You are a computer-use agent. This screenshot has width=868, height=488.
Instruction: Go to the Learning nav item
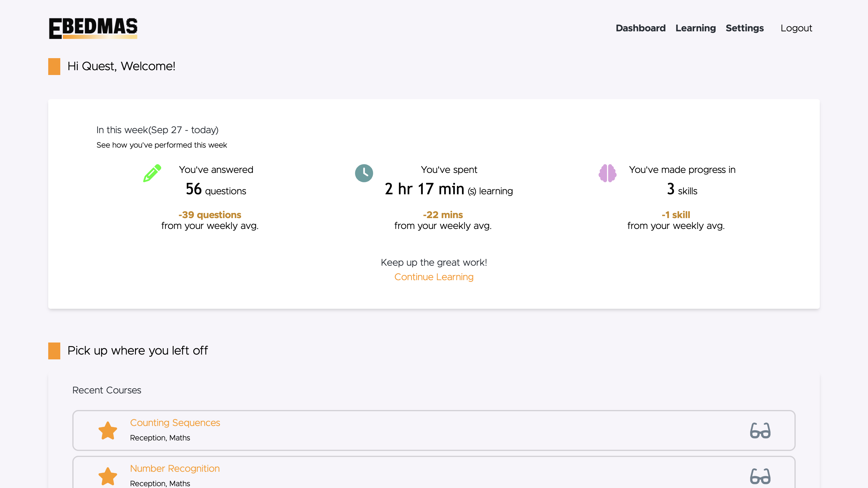[695, 28]
